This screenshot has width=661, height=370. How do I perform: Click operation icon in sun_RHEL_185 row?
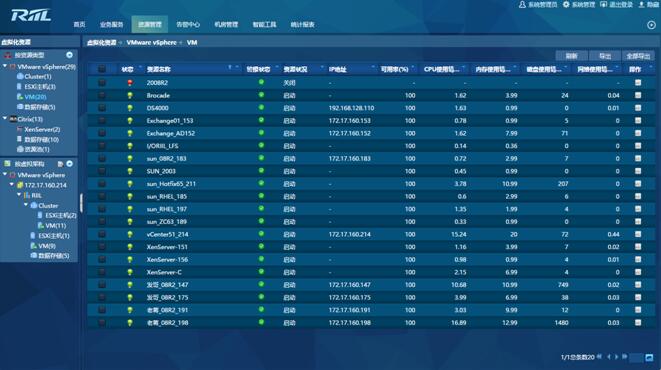pyautogui.click(x=638, y=196)
